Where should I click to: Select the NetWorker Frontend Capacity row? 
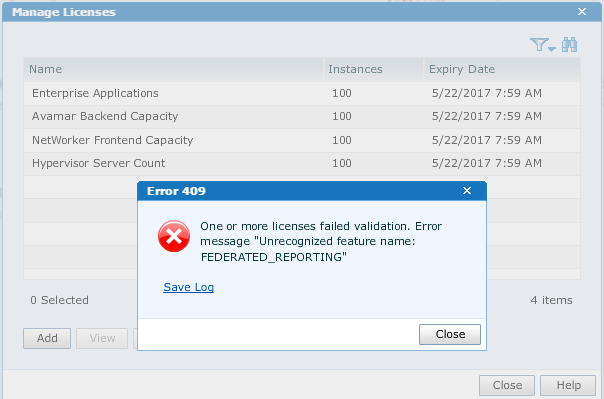(302, 140)
